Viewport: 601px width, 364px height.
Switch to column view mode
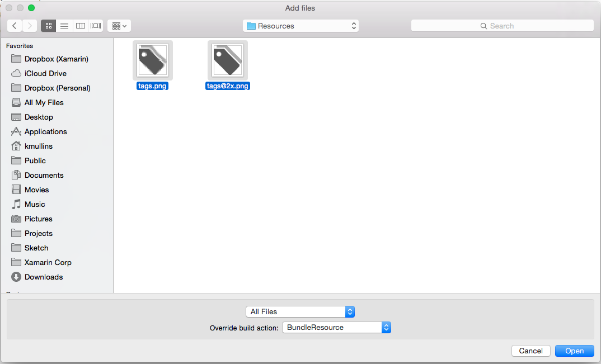[80, 26]
